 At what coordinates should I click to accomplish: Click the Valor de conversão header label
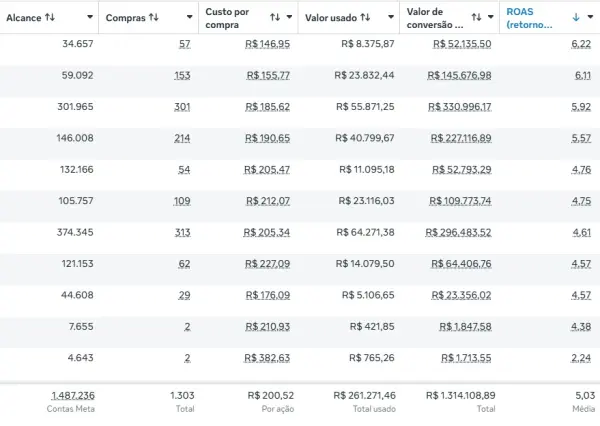[x=435, y=18]
